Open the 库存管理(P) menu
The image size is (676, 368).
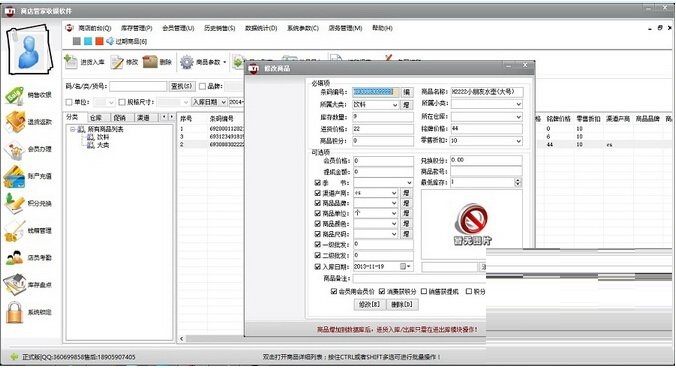136,28
